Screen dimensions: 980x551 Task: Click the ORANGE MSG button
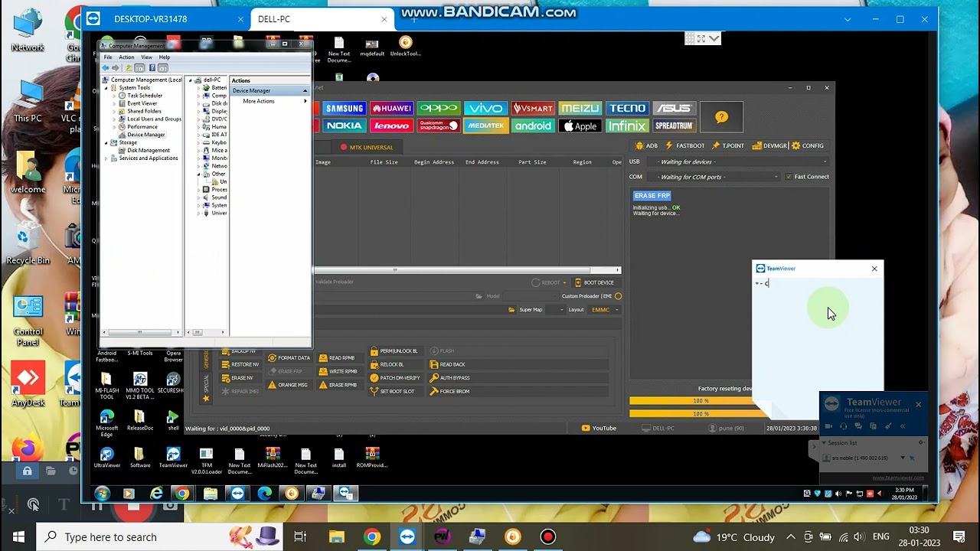point(288,385)
